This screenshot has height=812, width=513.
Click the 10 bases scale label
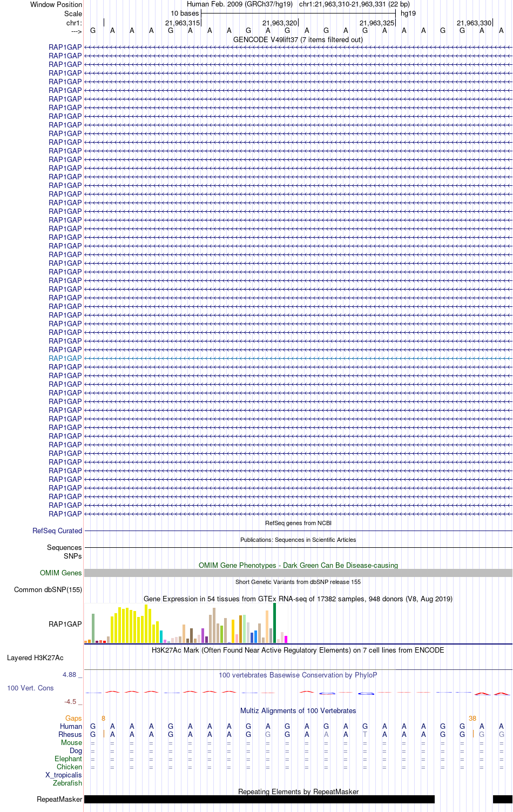click(185, 14)
